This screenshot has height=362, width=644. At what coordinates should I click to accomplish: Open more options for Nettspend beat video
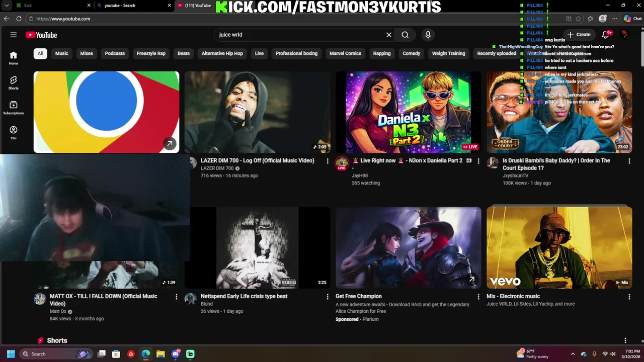(328, 297)
